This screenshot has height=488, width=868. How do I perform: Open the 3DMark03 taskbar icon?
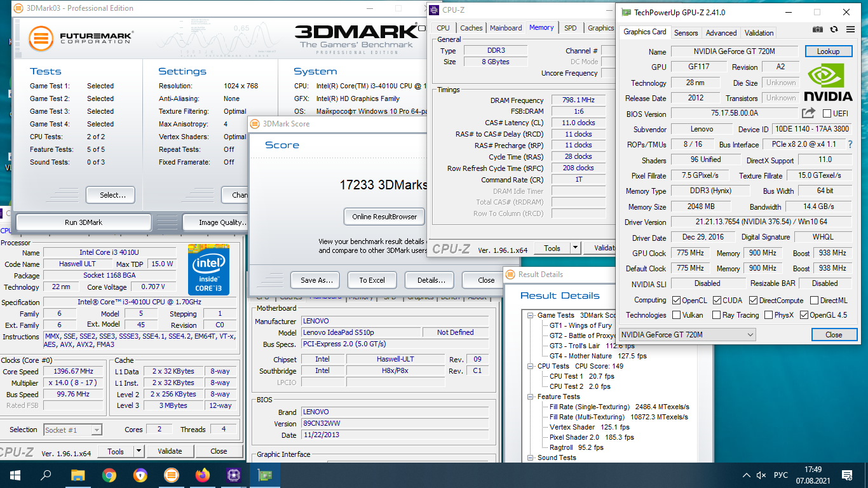click(171, 475)
